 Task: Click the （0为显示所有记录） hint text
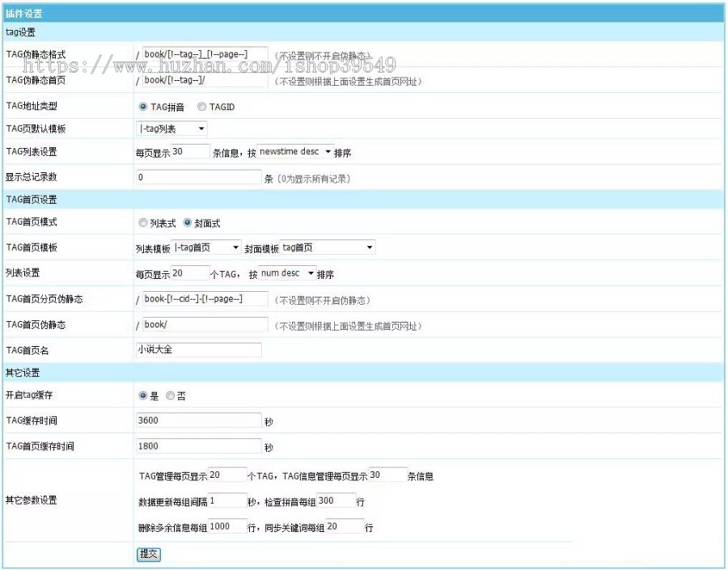[x=314, y=179]
